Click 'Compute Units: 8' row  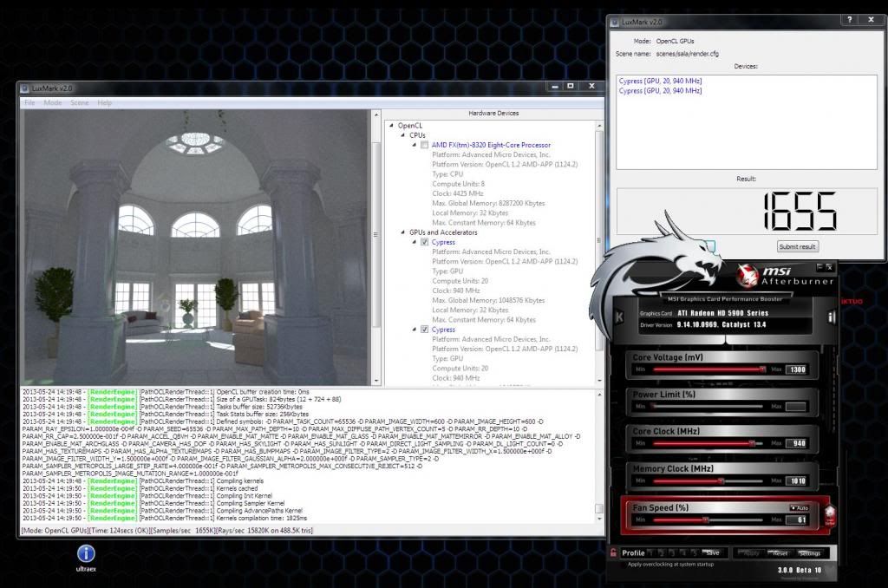coord(458,184)
